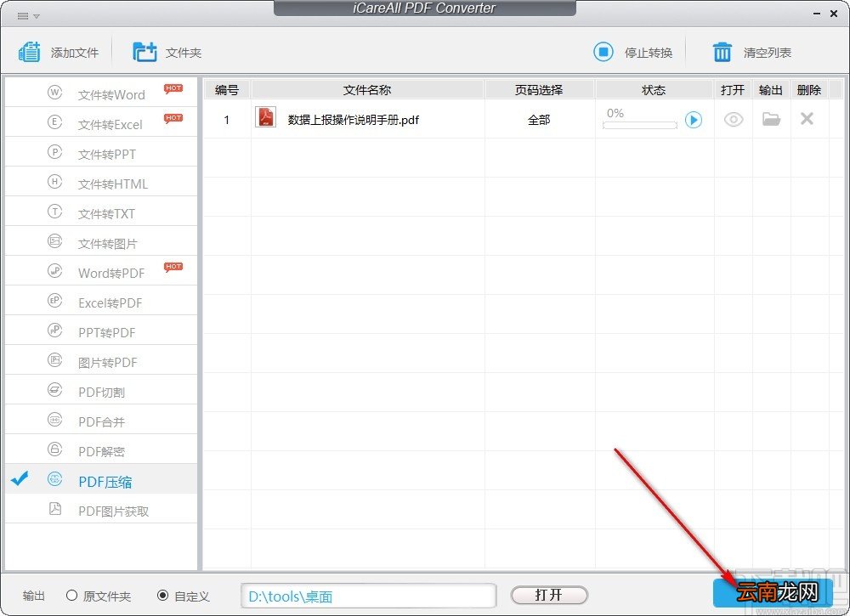Viewport: 850px width, 616px height.
Task: Select 文件转HTML conversion mode
Action: coord(101,182)
